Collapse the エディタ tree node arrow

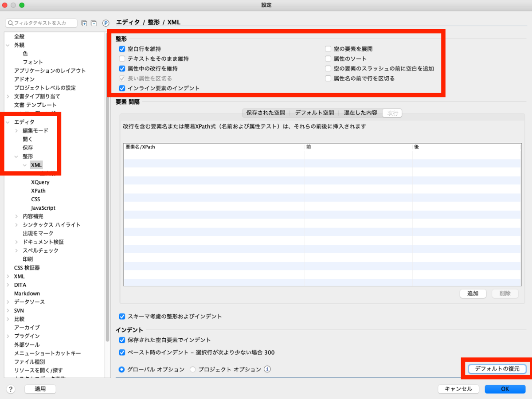(x=8, y=122)
